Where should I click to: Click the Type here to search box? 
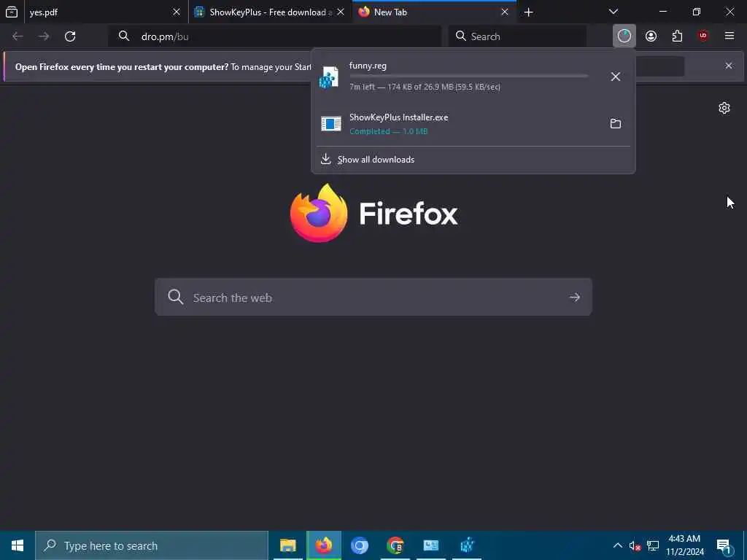click(152, 545)
